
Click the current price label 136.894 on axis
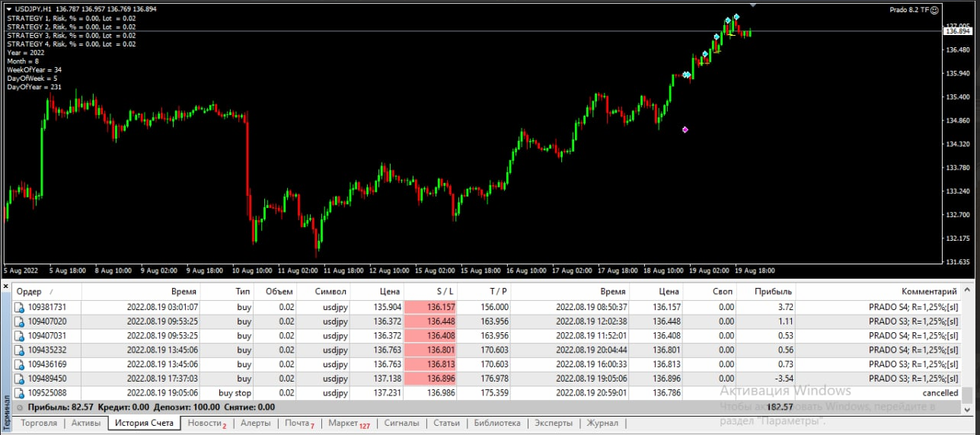[x=959, y=31]
